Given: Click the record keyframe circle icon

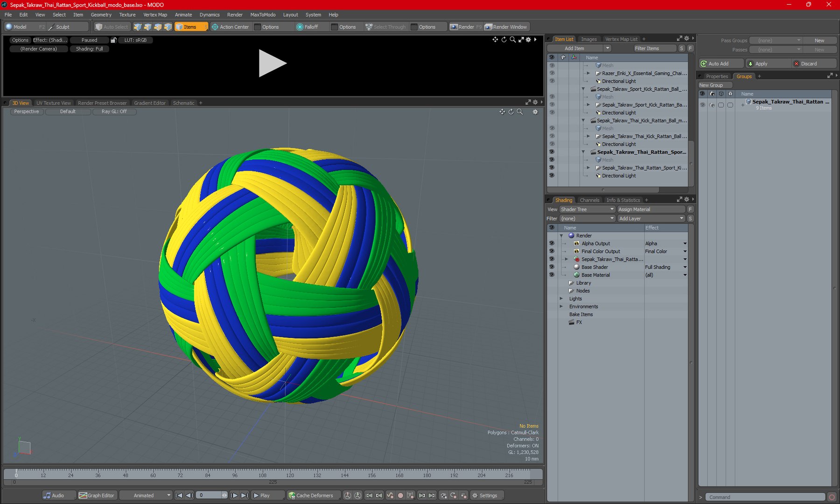Looking at the screenshot, I should coord(400,496).
